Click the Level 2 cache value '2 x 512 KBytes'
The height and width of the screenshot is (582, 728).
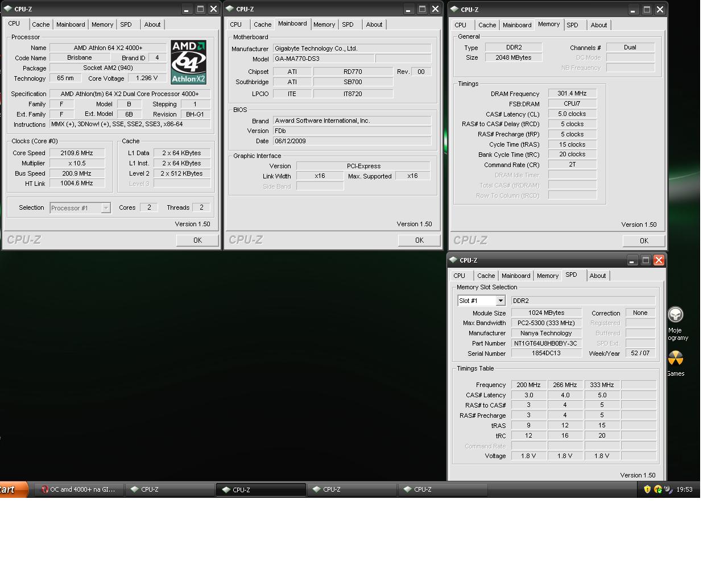tap(182, 173)
